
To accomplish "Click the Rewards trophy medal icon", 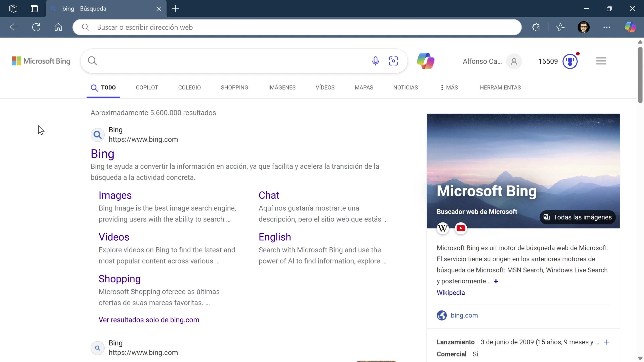I will coord(570,61).
